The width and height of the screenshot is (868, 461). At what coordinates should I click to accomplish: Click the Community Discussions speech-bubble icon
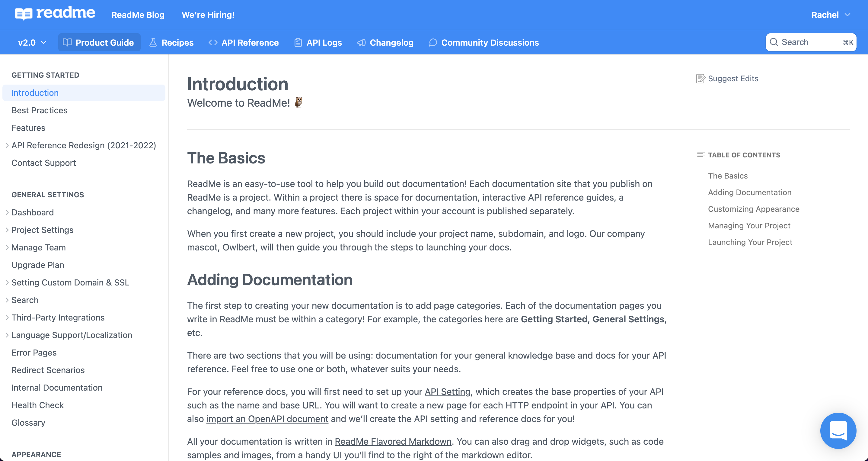point(433,43)
